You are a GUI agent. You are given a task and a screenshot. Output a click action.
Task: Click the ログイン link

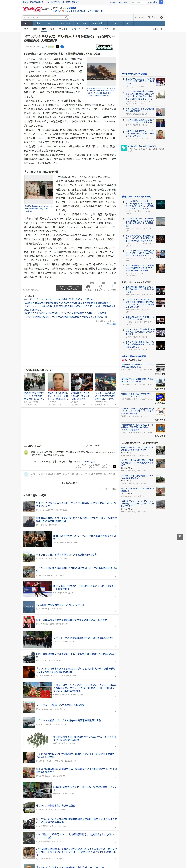pyautogui.click(x=57, y=11)
